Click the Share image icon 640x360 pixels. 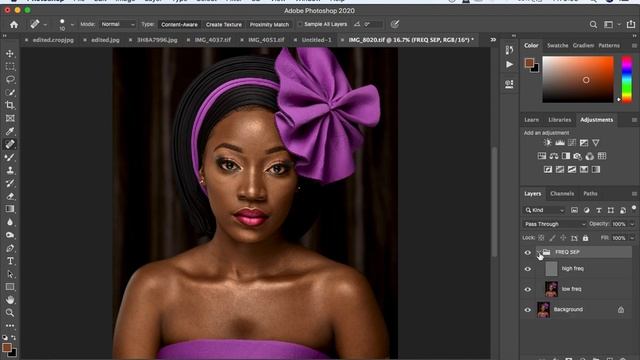click(631, 24)
